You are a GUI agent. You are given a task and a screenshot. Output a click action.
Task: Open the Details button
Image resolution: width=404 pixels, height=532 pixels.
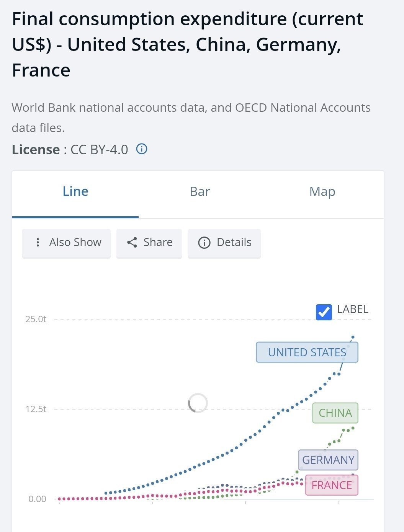point(224,243)
